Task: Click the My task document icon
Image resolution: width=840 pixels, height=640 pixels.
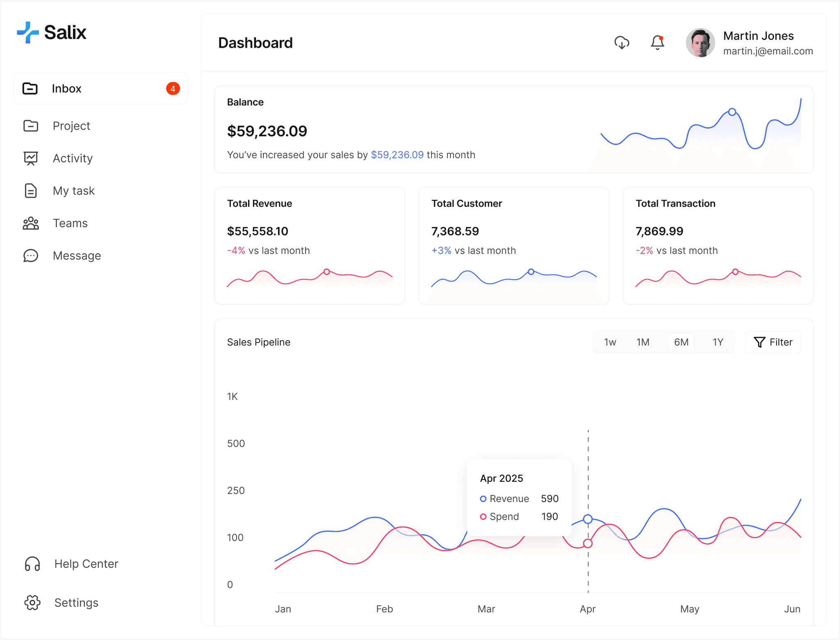Action: coord(31,191)
